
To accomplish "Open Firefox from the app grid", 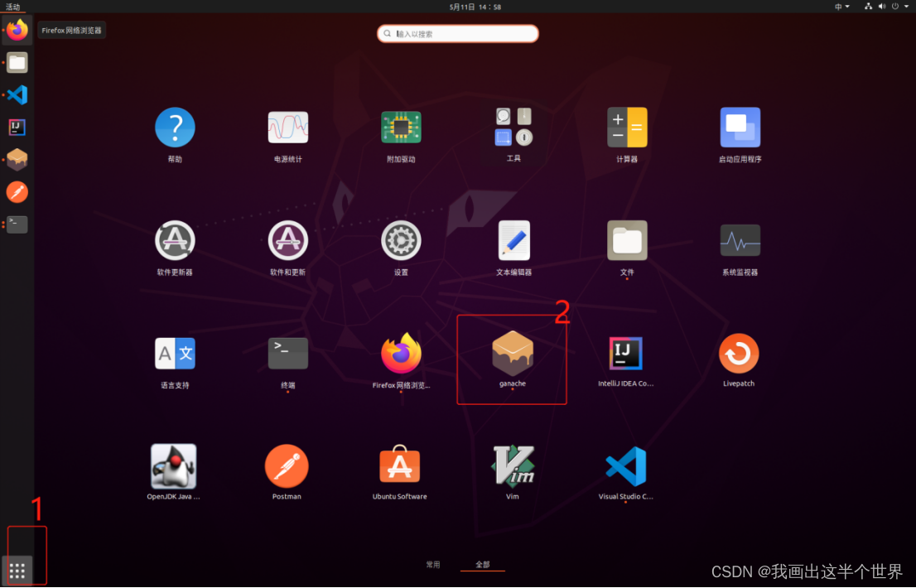I will [401, 354].
